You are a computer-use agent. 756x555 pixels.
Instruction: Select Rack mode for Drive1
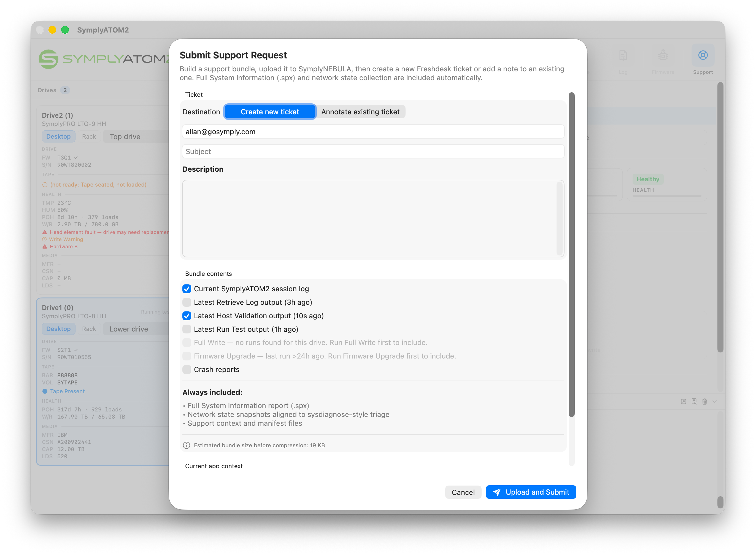coord(89,329)
